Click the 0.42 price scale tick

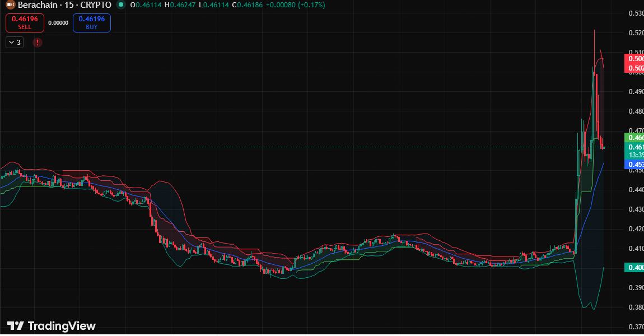coord(636,229)
